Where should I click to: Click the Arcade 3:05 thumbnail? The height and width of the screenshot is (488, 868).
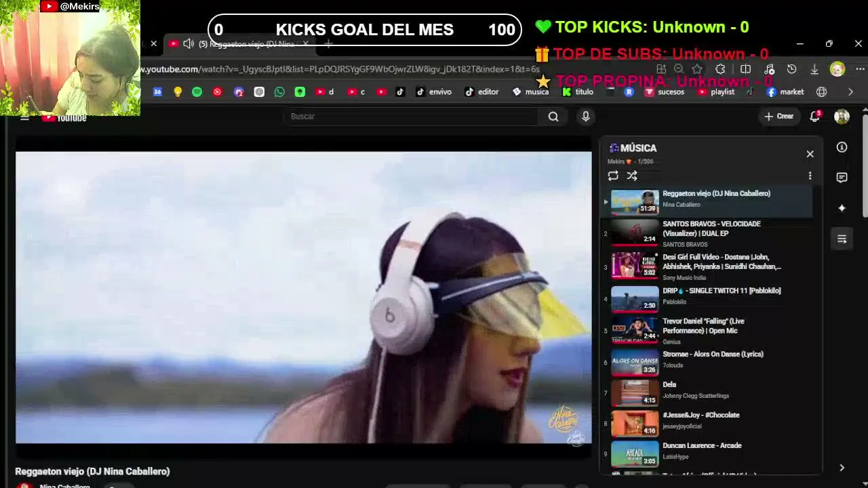pyautogui.click(x=635, y=453)
